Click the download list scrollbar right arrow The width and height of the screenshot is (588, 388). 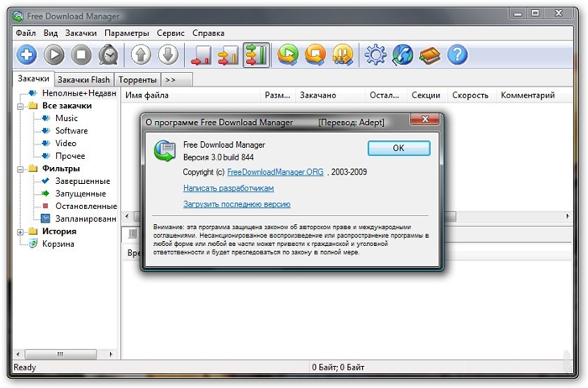tap(567, 217)
